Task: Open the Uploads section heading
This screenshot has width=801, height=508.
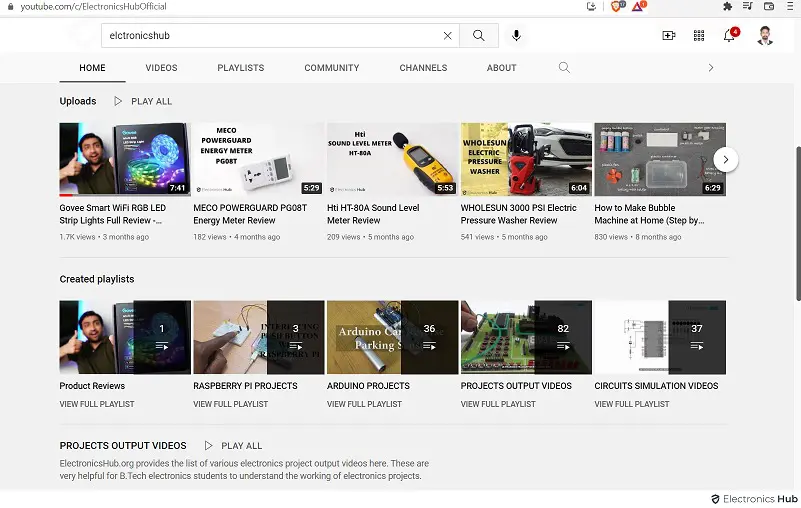Action: coord(78,101)
